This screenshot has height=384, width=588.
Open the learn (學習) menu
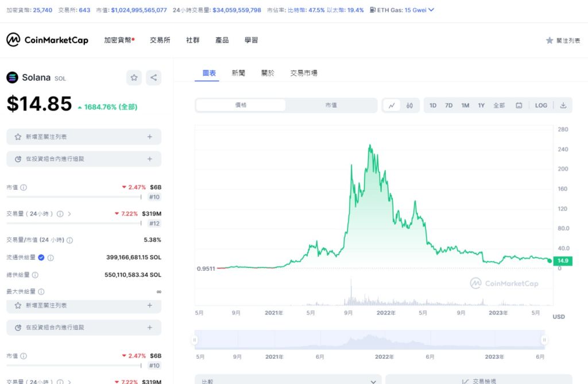pos(252,40)
